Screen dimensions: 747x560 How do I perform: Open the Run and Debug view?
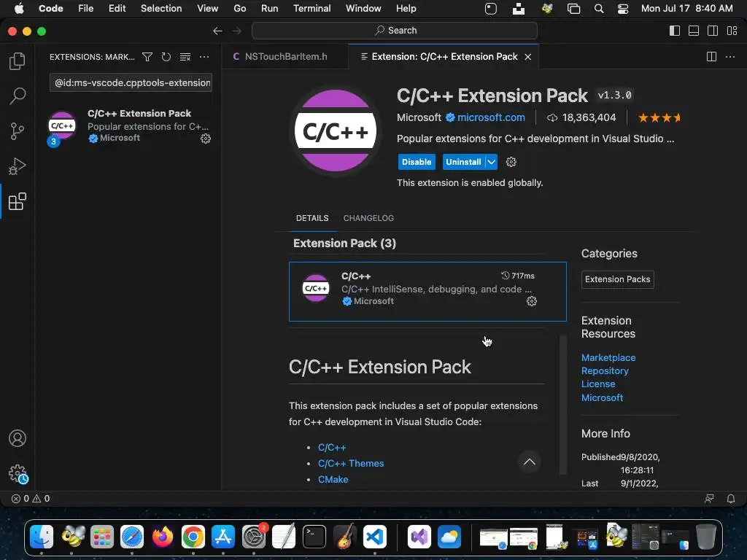(x=18, y=166)
